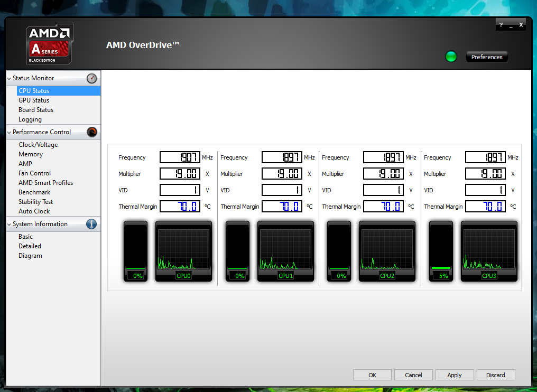Open the Stability Test page

(35, 202)
